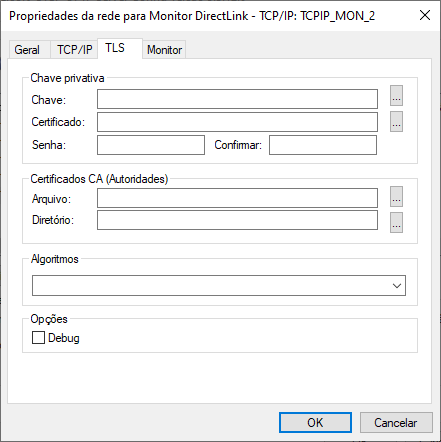Open the Algoritmos combo box
The image size is (441, 442).
pos(219,285)
